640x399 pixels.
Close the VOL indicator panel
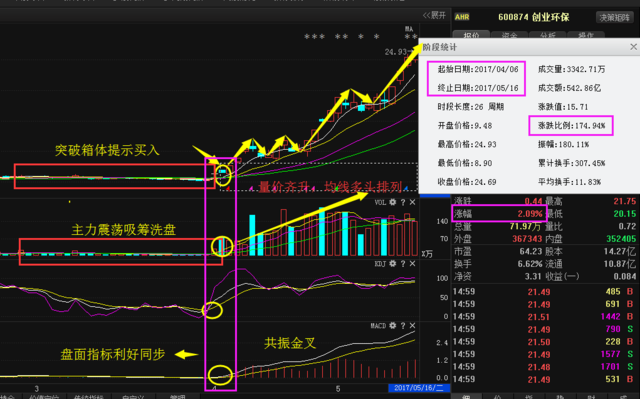[413, 202]
